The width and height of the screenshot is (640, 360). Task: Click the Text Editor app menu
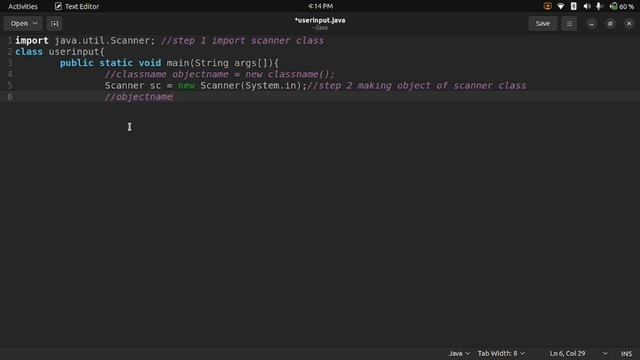click(x=77, y=6)
